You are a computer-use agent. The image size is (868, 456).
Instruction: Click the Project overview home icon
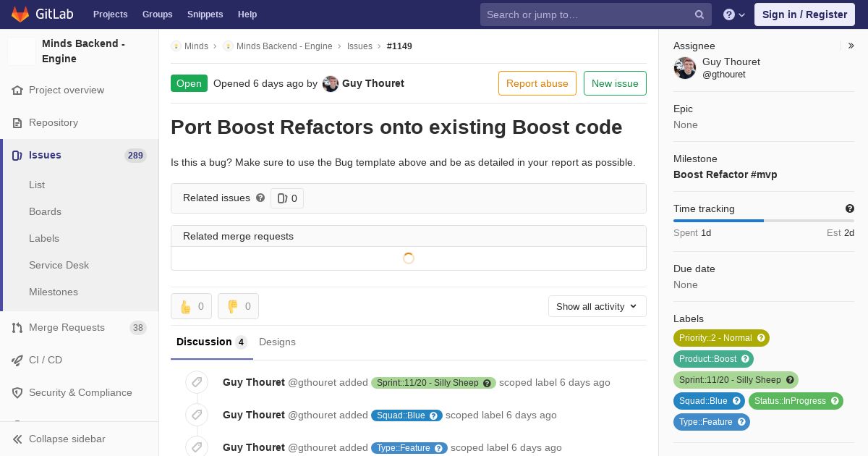(x=17, y=90)
